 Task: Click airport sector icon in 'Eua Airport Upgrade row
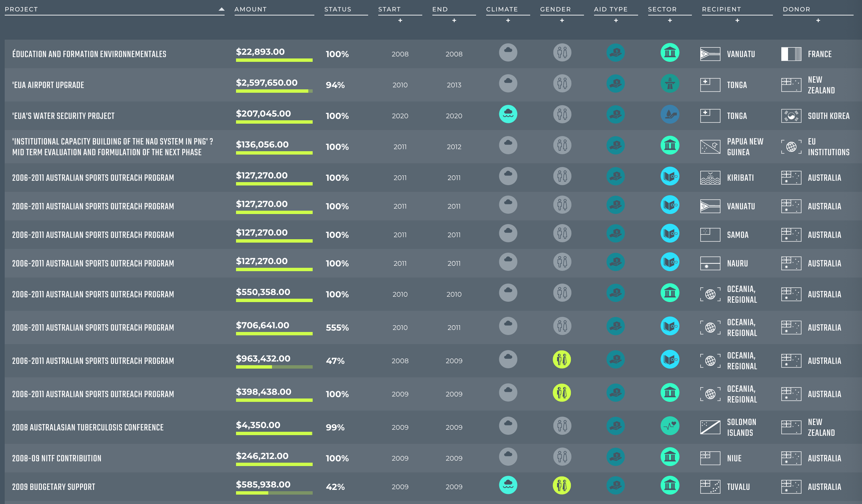[670, 83]
